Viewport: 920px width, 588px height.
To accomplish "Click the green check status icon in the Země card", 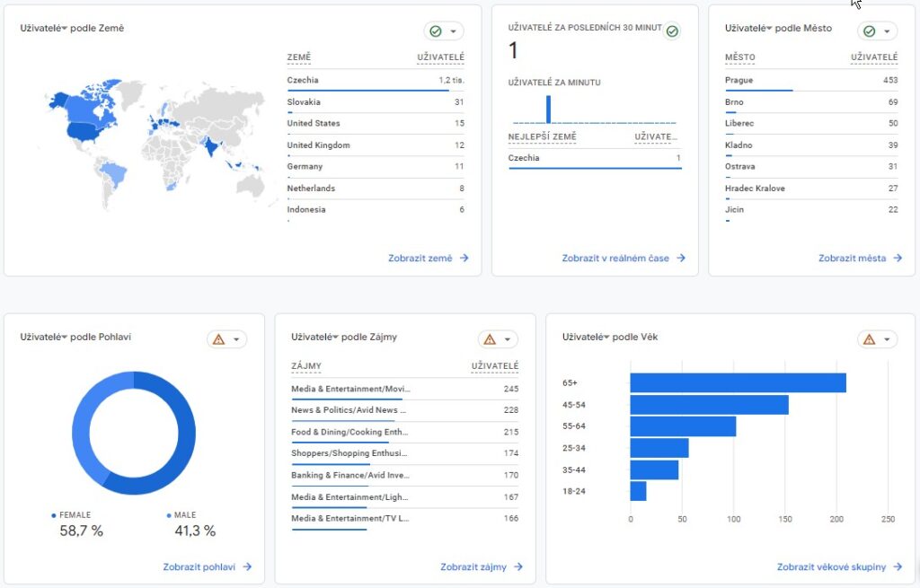I will pyautogui.click(x=436, y=31).
